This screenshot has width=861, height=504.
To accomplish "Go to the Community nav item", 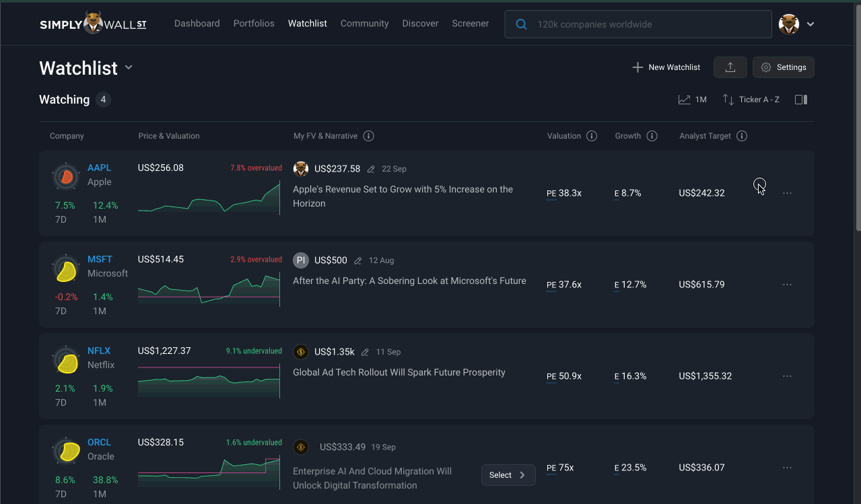I will pos(365,24).
